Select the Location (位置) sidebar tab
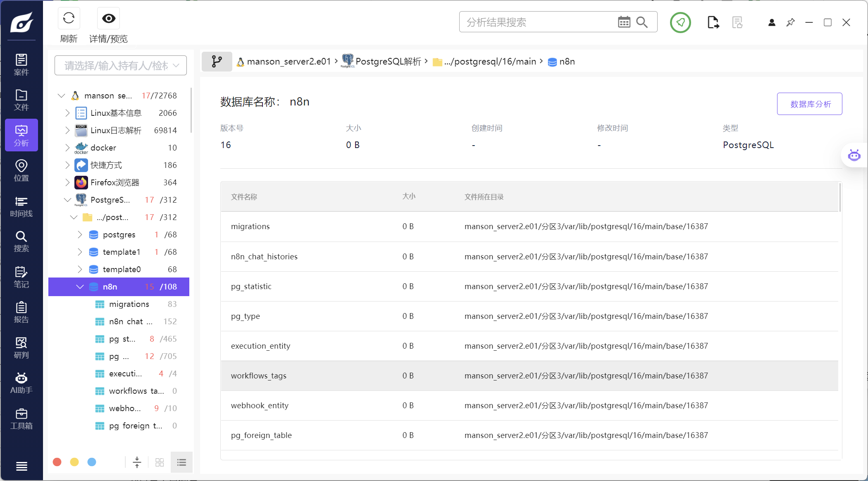The width and height of the screenshot is (868, 481). click(x=21, y=171)
